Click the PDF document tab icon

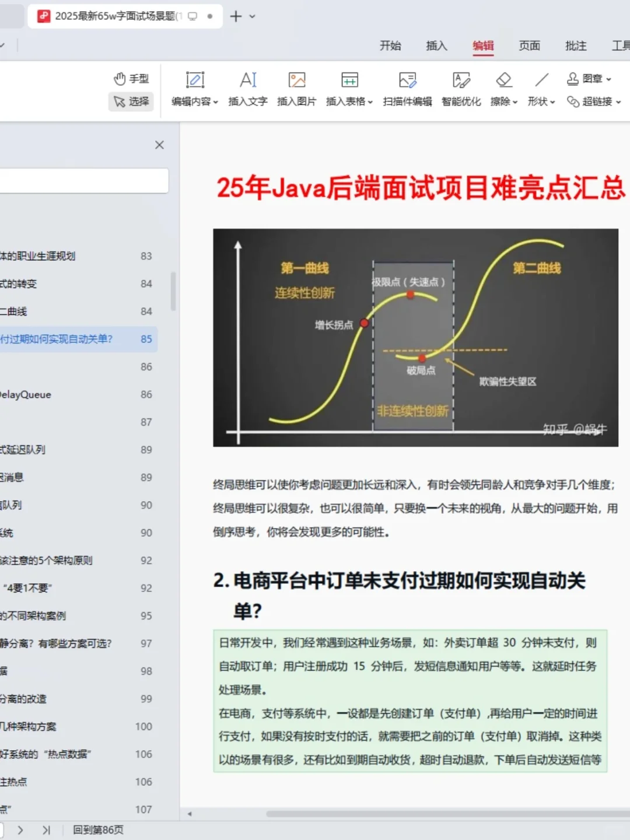pyautogui.click(x=44, y=16)
